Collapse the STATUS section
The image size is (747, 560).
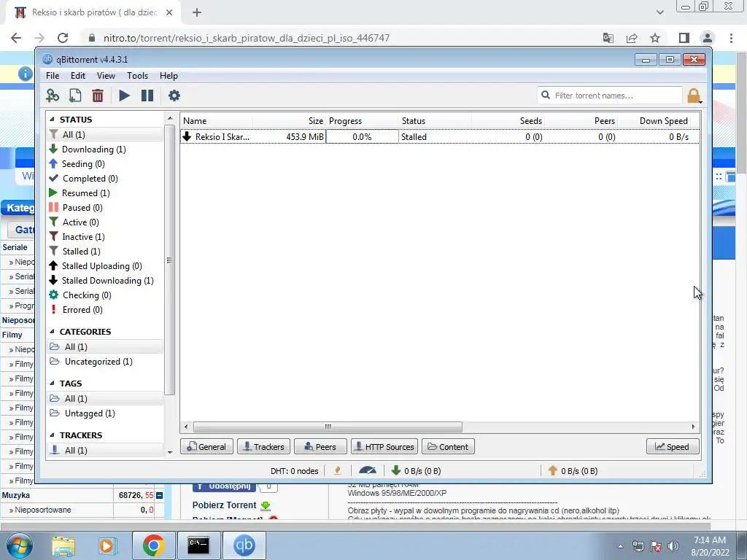point(52,120)
